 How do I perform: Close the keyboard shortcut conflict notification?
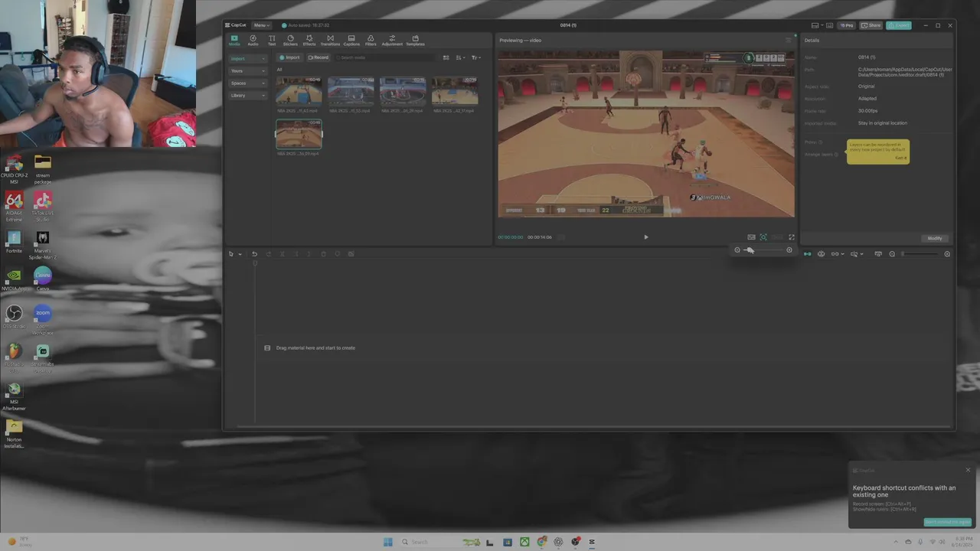point(968,470)
